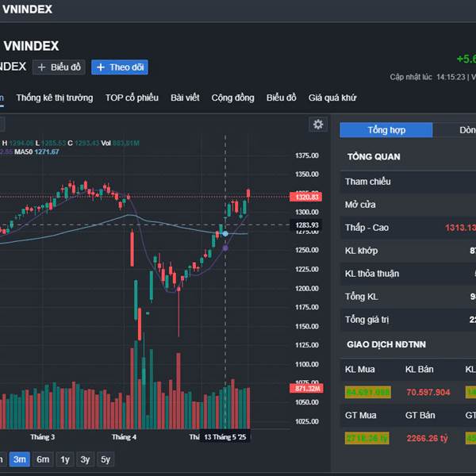476x476 pixels.
Task: Click the KL Bán value 70.597.904
Action: coord(428,392)
